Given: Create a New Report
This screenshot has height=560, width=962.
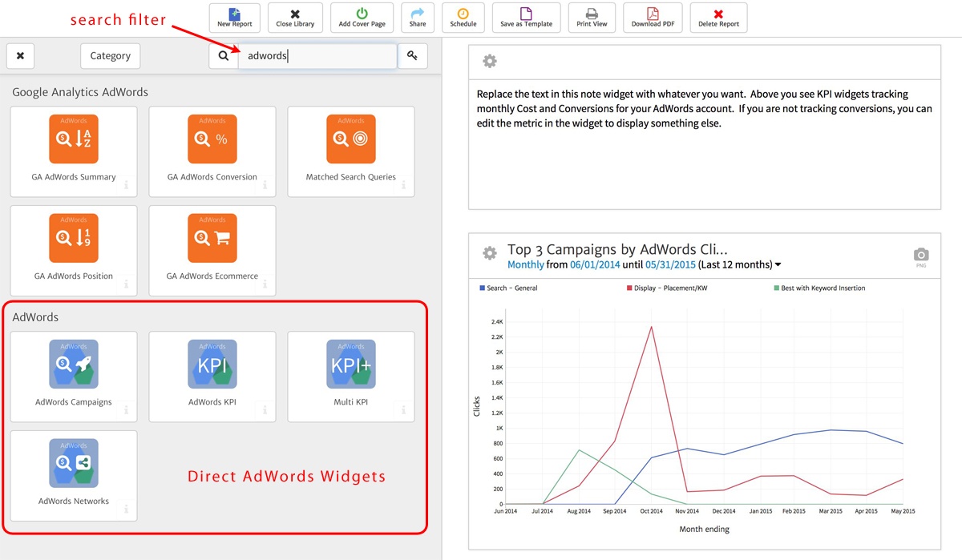Looking at the screenshot, I should pyautogui.click(x=235, y=18).
